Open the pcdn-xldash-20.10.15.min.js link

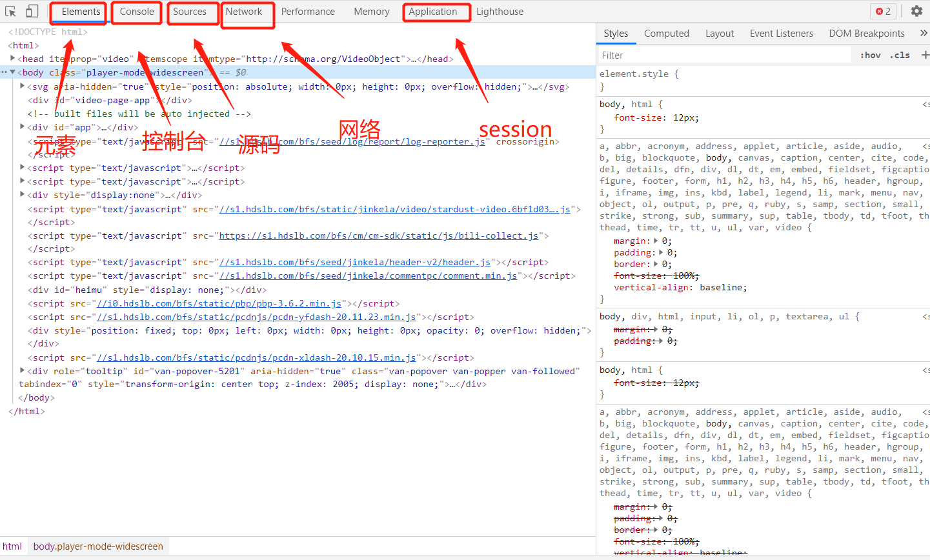point(256,357)
